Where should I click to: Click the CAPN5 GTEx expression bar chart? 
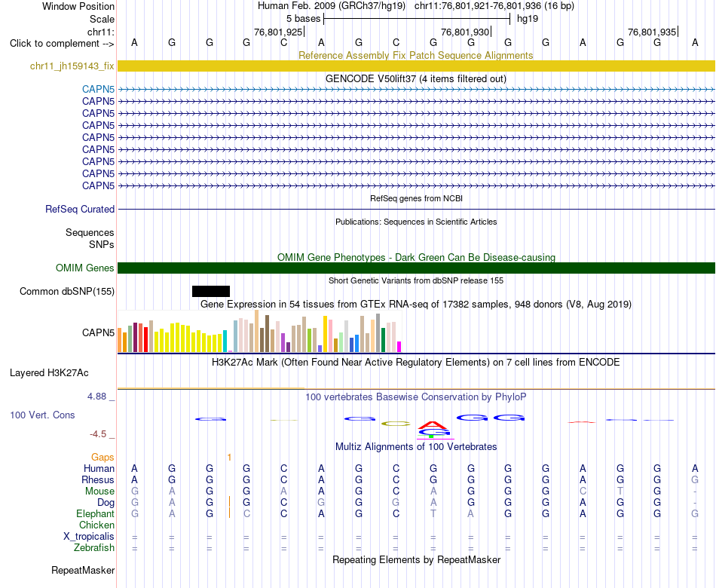coord(259,331)
